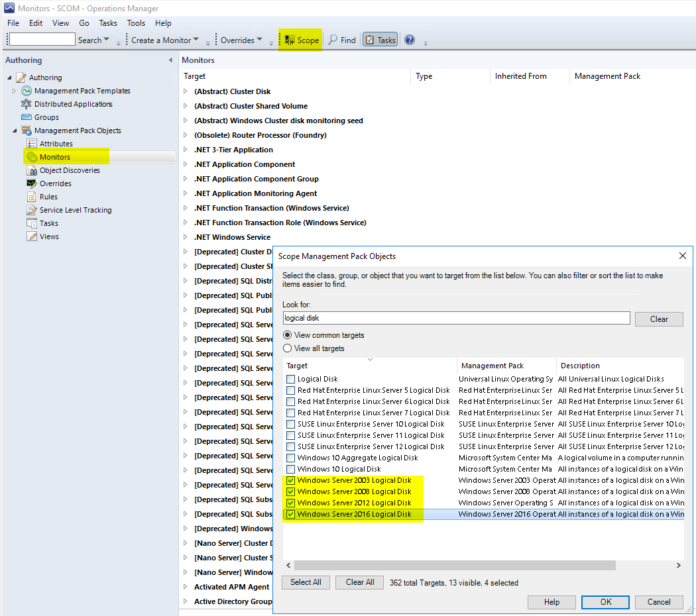Expand the .NET Windows Service row
This screenshot has height=616, width=696.
(186, 237)
